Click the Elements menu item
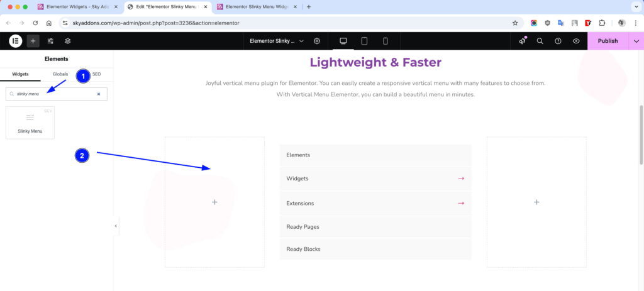Viewport: 644px width, 291px height. pos(375,155)
